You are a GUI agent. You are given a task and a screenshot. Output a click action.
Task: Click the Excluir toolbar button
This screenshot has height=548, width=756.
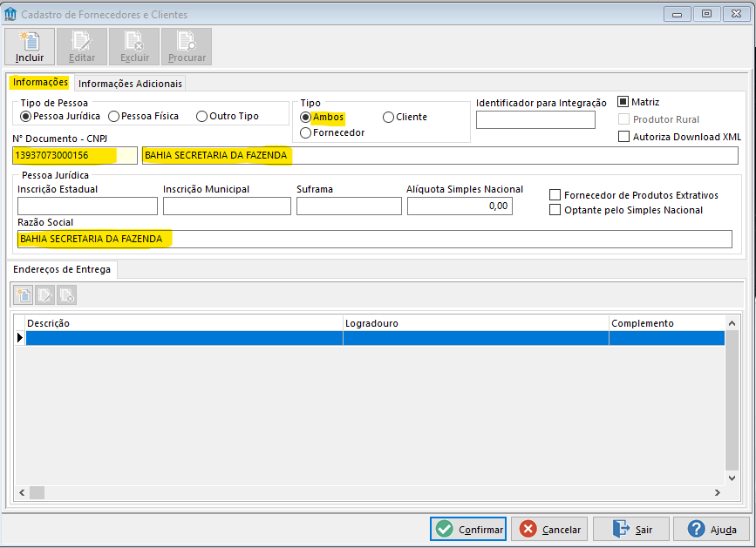[x=134, y=46]
